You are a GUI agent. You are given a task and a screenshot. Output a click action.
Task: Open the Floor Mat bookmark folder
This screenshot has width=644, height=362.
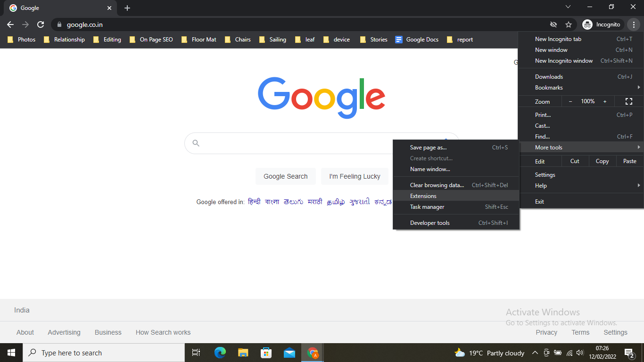pyautogui.click(x=199, y=40)
